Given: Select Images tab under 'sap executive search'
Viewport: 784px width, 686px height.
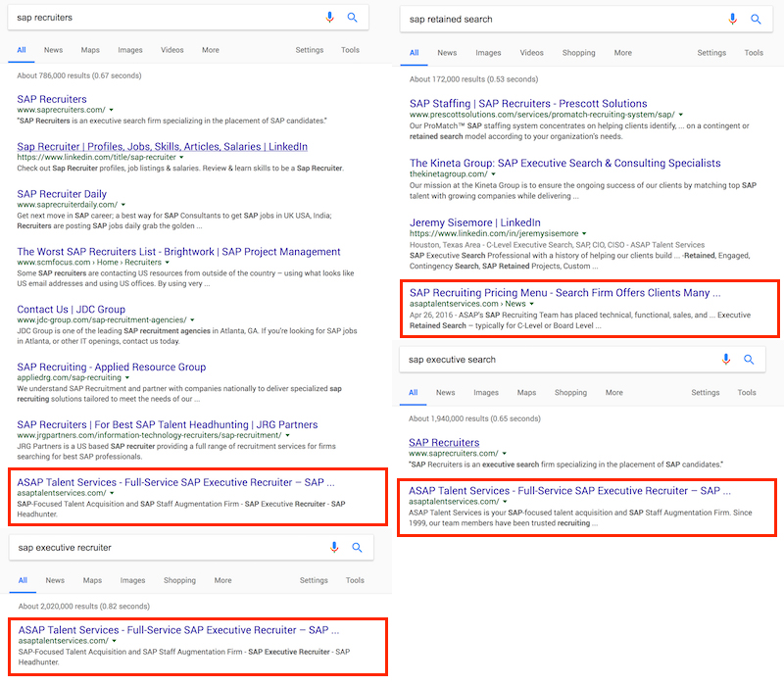Looking at the screenshot, I should (x=486, y=393).
